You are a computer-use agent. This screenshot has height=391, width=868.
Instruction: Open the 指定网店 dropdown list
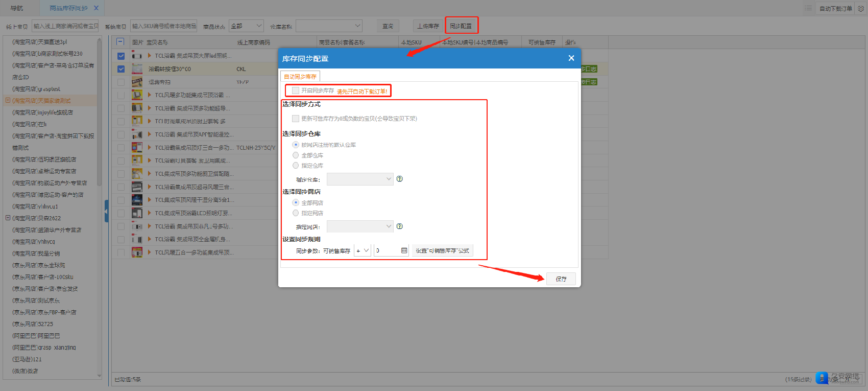[359, 226]
